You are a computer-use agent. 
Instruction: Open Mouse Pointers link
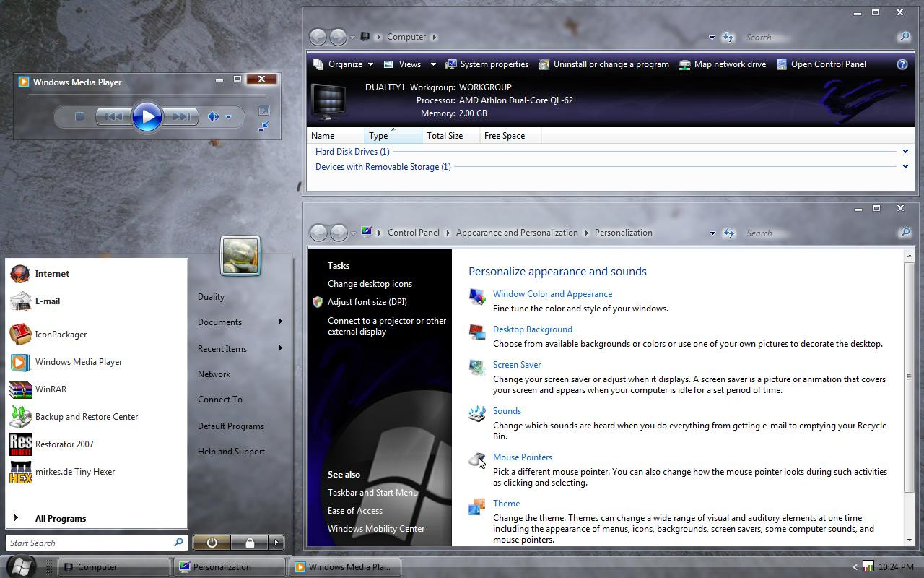coord(523,457)
